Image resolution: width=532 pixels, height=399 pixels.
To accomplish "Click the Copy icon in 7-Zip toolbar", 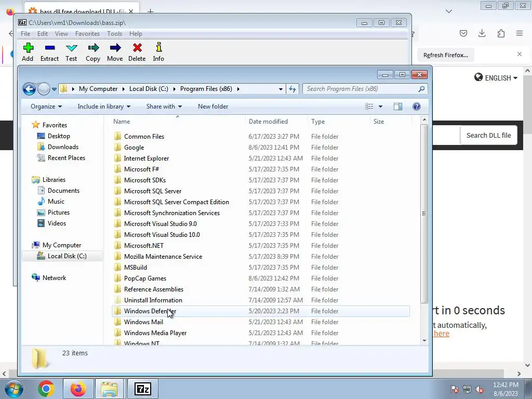I will click(93, 48).
